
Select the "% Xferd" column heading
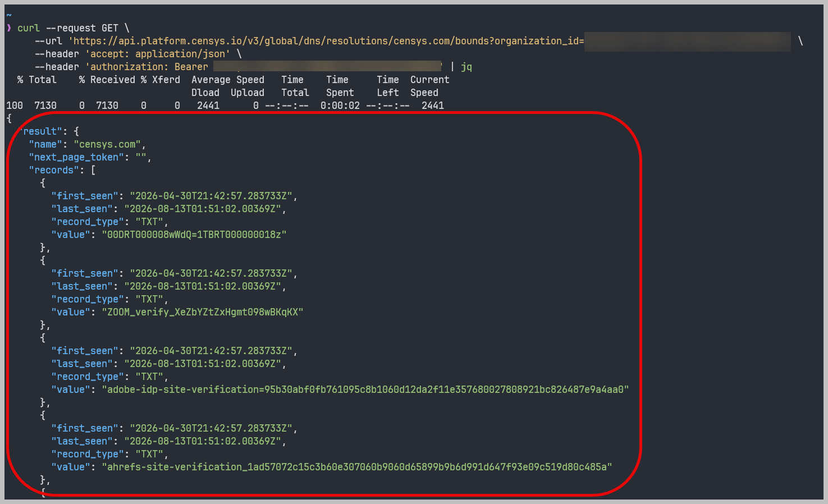[x=161, y=80]
